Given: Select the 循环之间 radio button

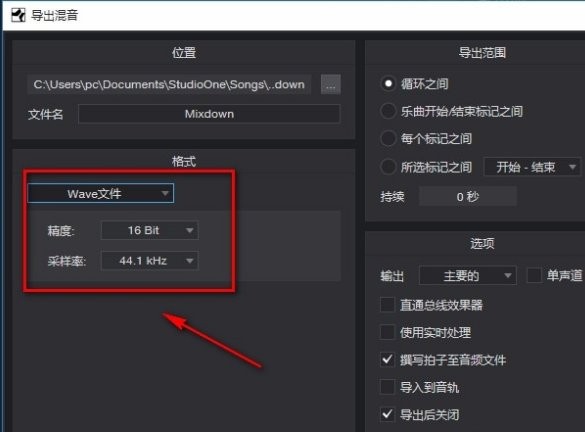Looking at the screenshot, I should click(x=388, y=84).
